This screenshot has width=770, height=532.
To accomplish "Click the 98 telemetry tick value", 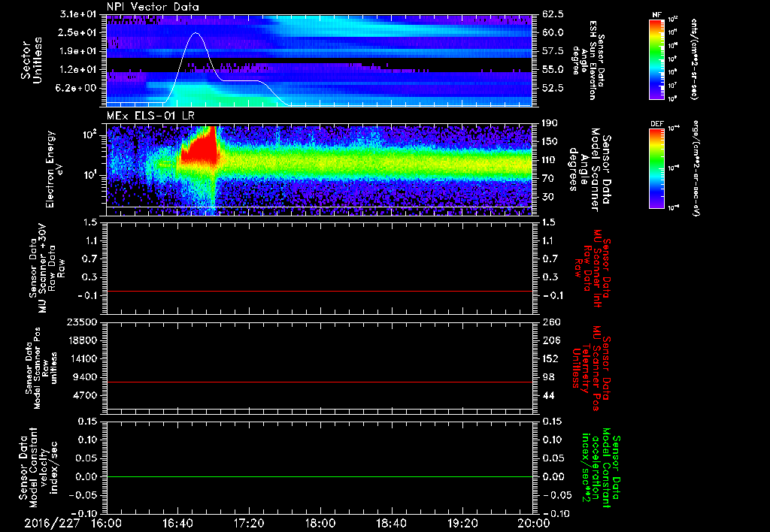I will pos(548,377).
